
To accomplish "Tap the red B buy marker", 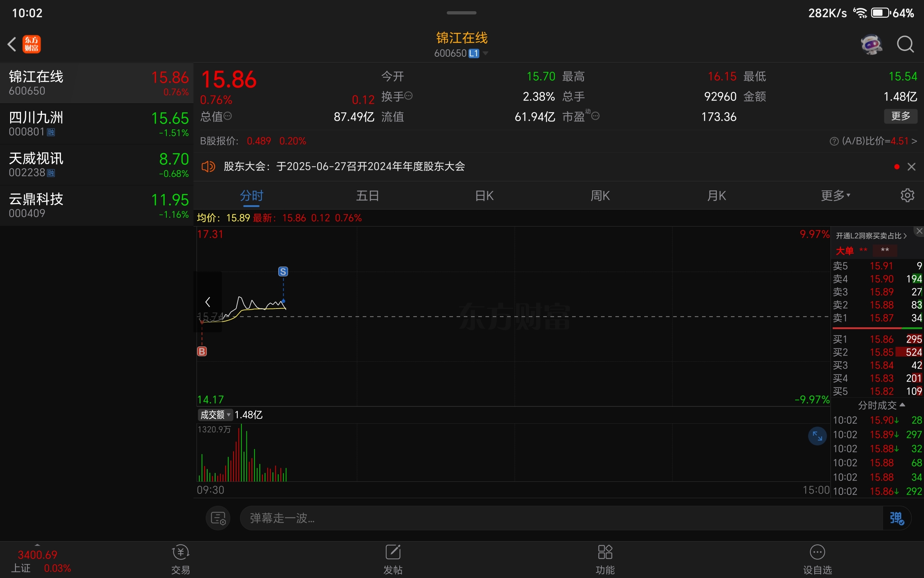I will 202,351.
